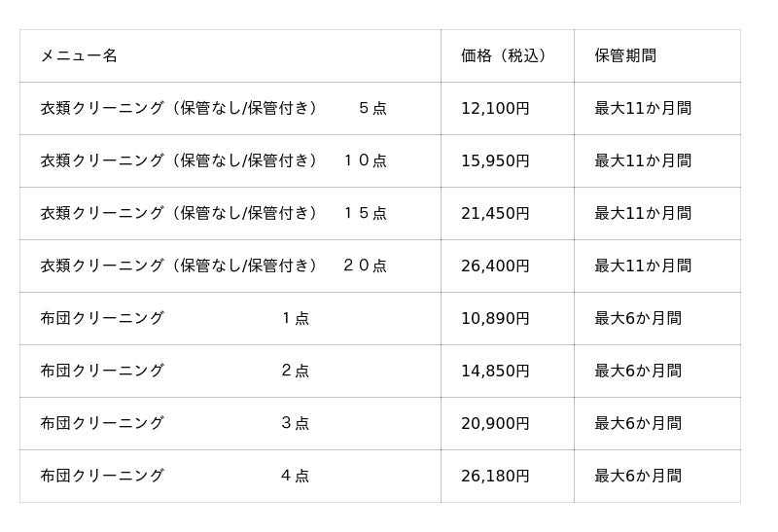Image resolution: width=778 pixels, height=532 pixels.
Task: Click the 26,400円 price cell
Action: click(x=495, y=266)
